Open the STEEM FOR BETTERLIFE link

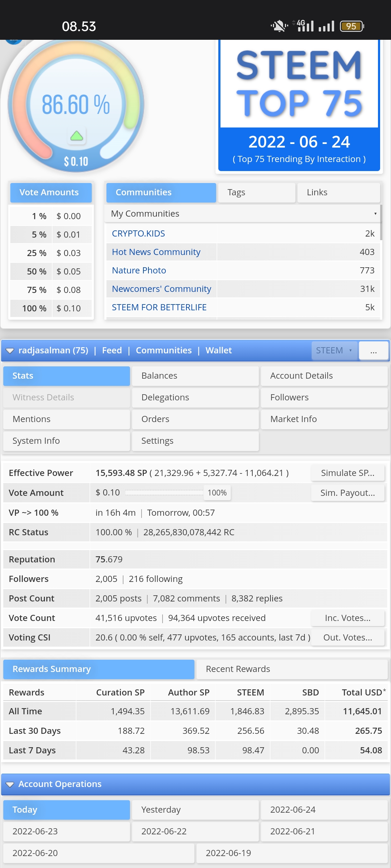click(159, 307)
